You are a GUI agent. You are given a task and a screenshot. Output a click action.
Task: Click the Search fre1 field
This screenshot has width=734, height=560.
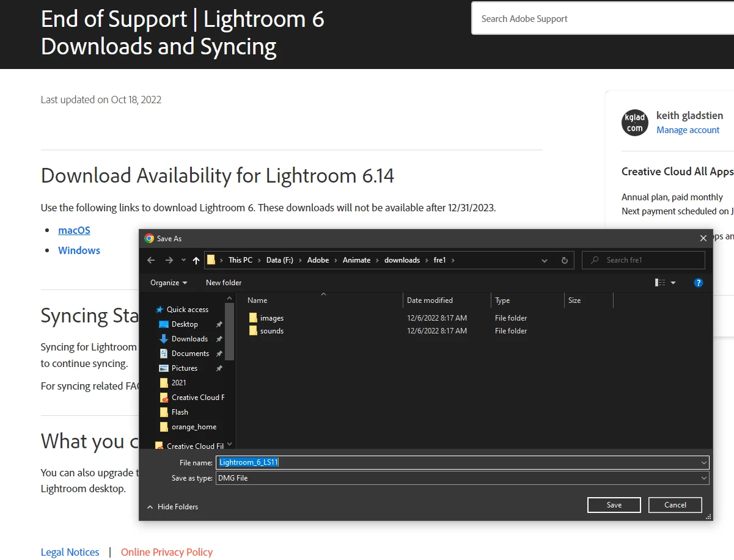click(x=644, y=260)
